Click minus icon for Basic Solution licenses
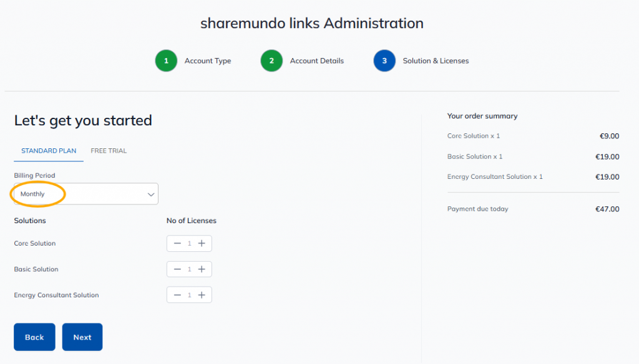This screenshot has width=639, height=364. pos(177,269)
